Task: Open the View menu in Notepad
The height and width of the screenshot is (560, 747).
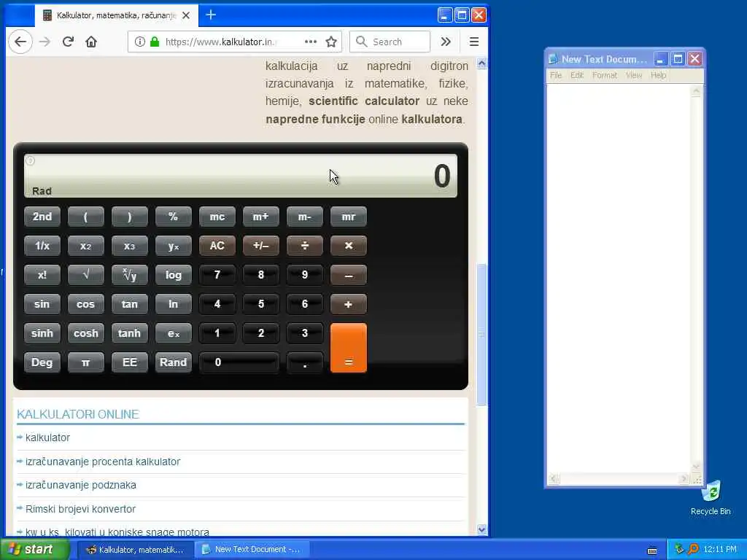Action: click(x=634, y=75)
